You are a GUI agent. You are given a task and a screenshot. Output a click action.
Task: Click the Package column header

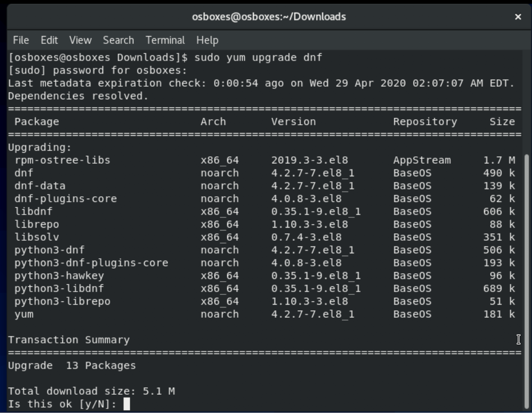tap(37, 122)
